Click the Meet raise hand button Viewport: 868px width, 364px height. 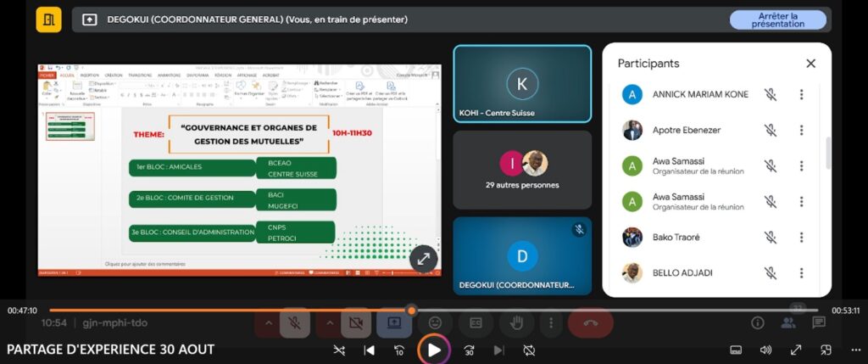click(516, 322)
